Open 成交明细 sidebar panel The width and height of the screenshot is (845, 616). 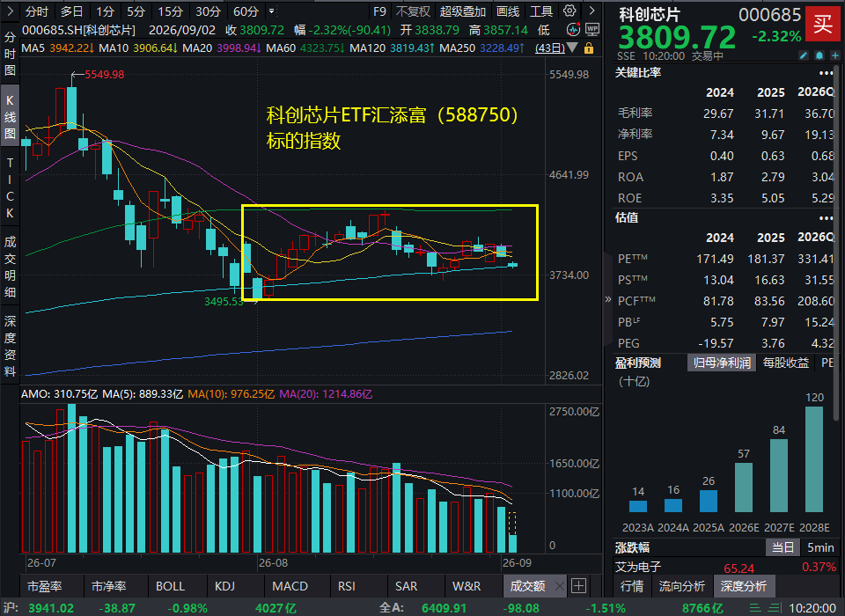pos(10,267)
